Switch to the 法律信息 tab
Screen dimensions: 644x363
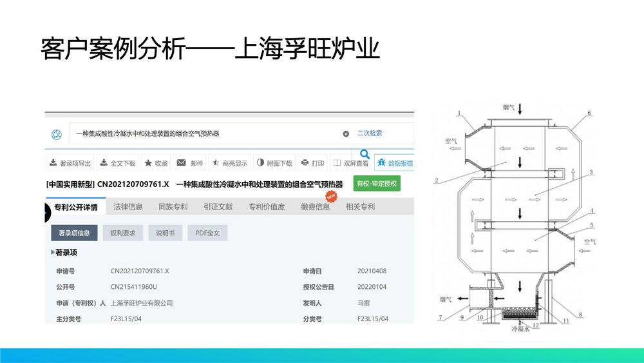click(128, 207)
